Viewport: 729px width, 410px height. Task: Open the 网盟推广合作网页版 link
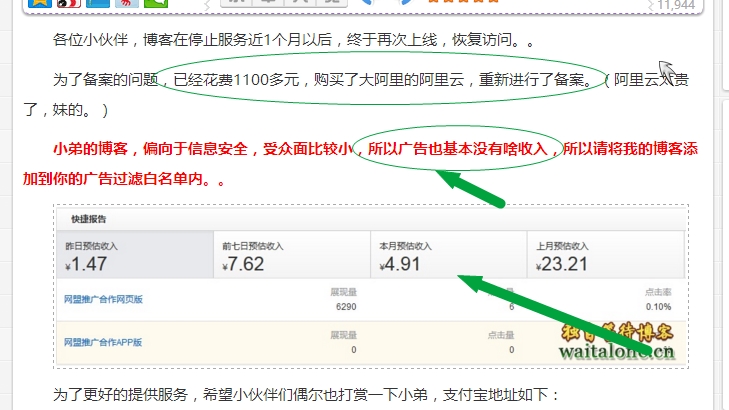click(103, 299)
